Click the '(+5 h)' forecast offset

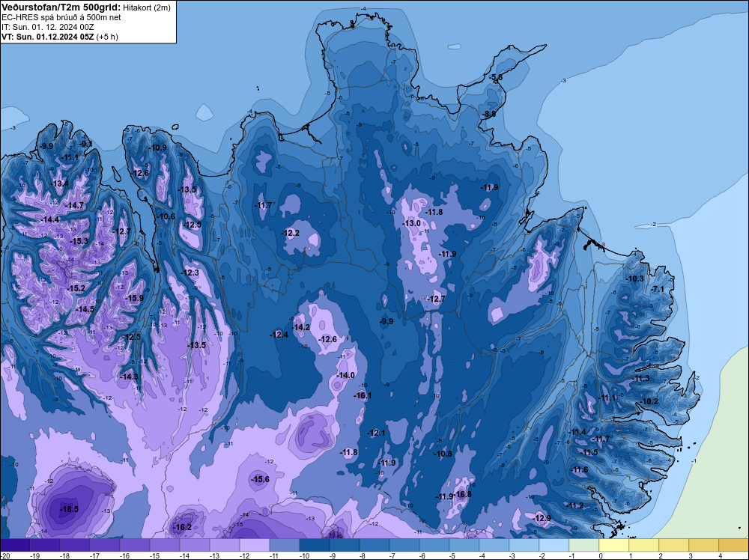click(x=107, y=37)
